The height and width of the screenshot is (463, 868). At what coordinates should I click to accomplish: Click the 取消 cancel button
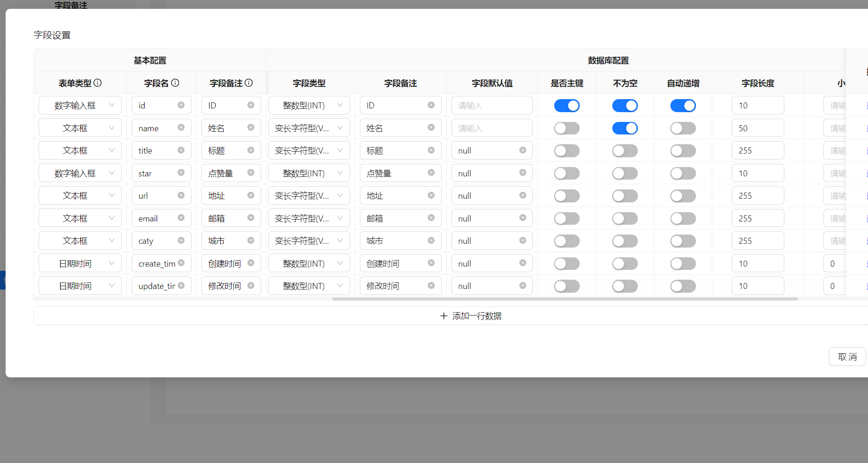pos(847,357)
